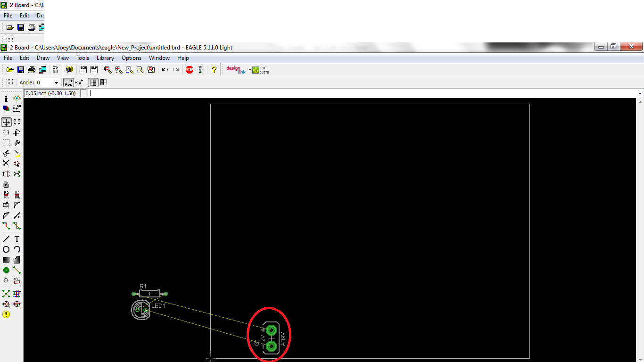Select the Move tool
The width and height of the screenshot is (644, 362).
6,122
